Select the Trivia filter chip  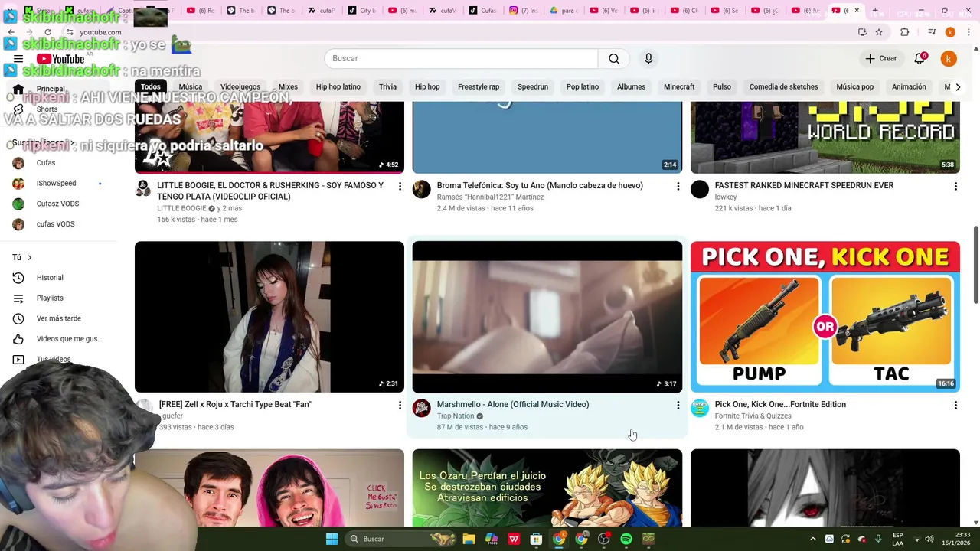(x=387, y=87)
